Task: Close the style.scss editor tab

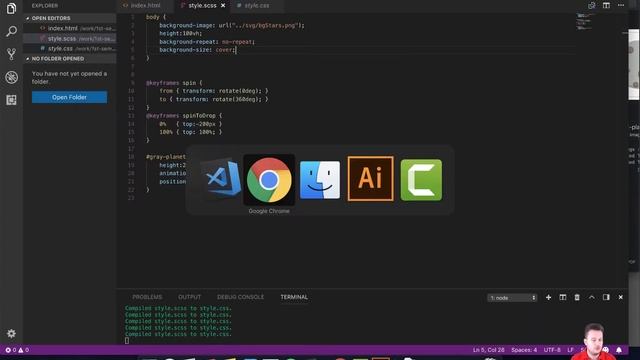Action: pos(223,6)
